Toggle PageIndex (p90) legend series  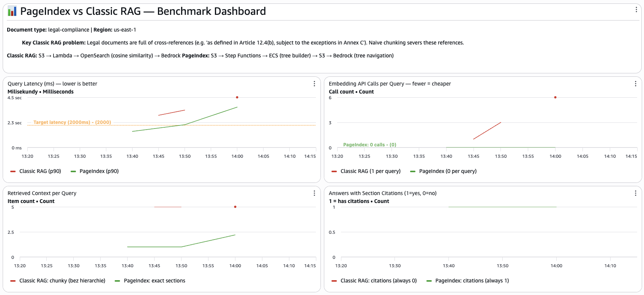95,171
